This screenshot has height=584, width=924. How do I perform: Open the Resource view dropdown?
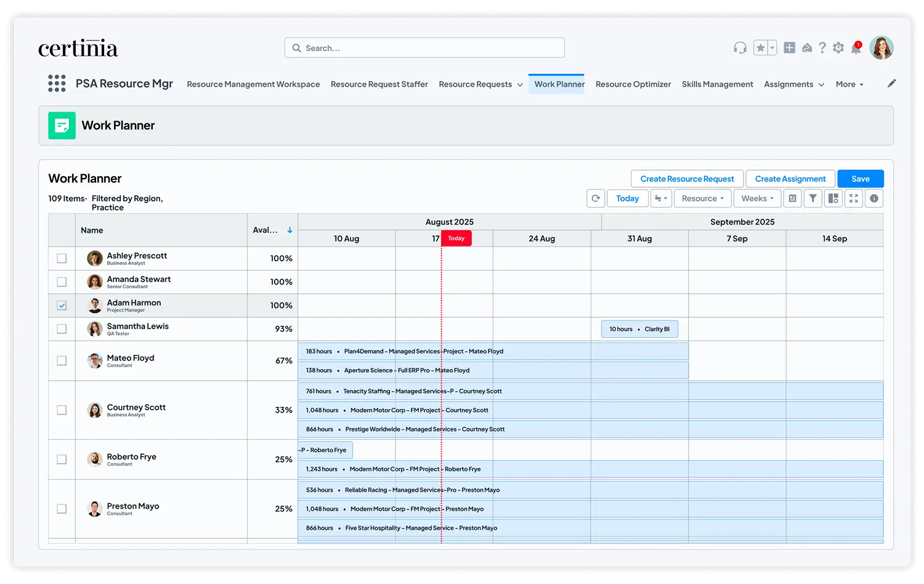coord(702,198)
